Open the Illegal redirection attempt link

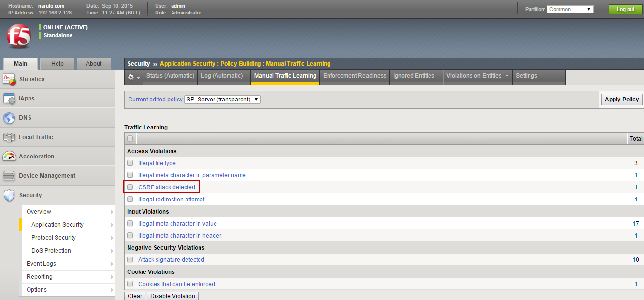[171, 200]
